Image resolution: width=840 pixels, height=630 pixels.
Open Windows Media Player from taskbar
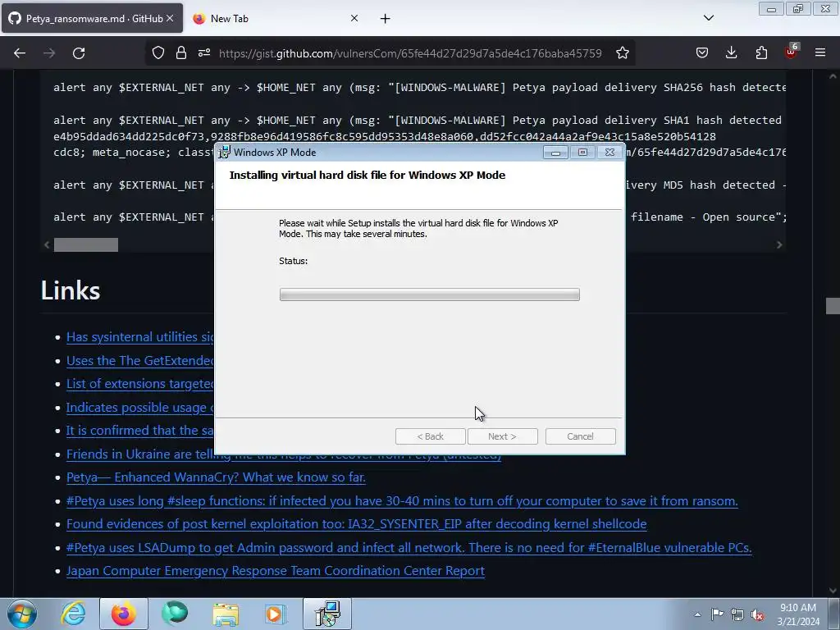coord(276,614)
